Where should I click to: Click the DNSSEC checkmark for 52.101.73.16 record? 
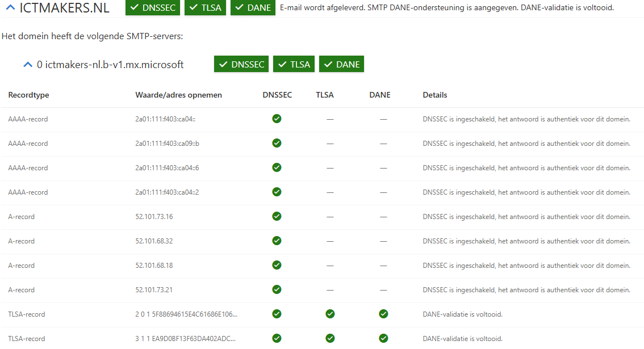coord(277,216)
